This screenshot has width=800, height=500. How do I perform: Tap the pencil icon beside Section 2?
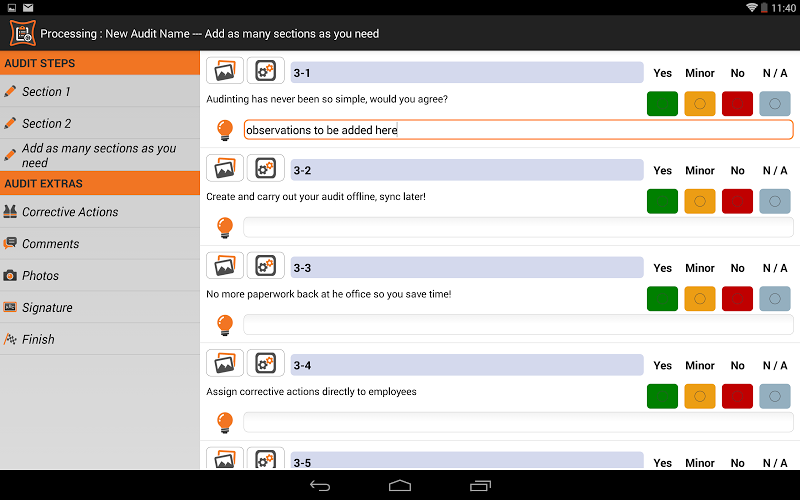[x=10, y=123]
